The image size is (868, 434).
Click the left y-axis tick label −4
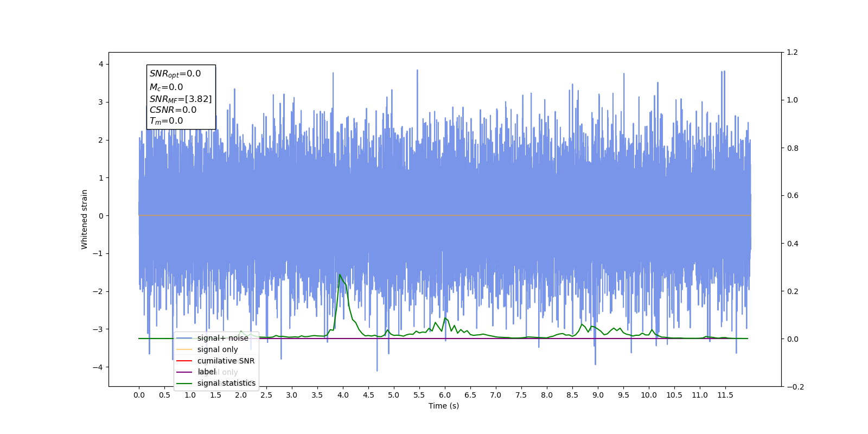click(x=98, y=367)
